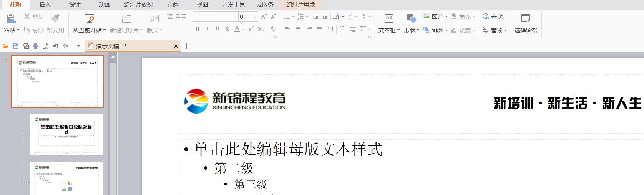Switch to the 动画 (Animation) tab

[x=104, y=5]
